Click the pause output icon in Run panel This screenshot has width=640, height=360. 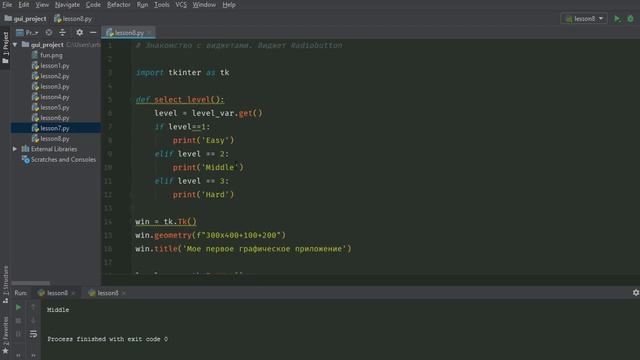[18, 334]
